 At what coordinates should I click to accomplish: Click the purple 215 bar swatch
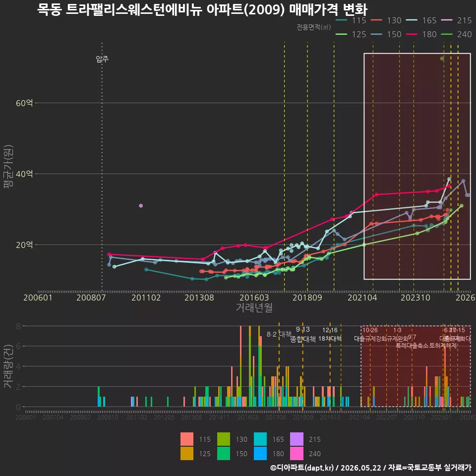tap(297, 439)
